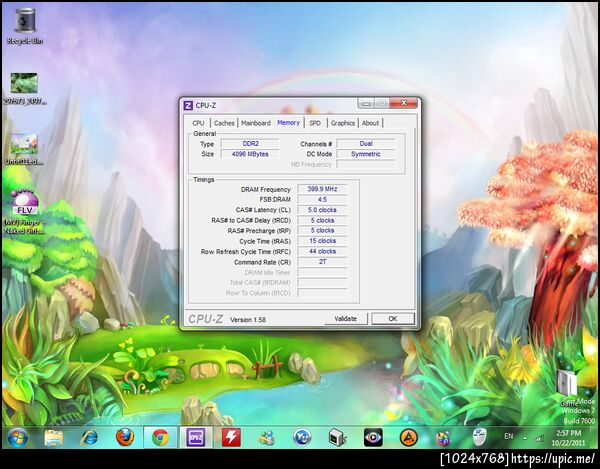Open the Untitled image file icon
The image size is (600, 469).
(24, 149)
